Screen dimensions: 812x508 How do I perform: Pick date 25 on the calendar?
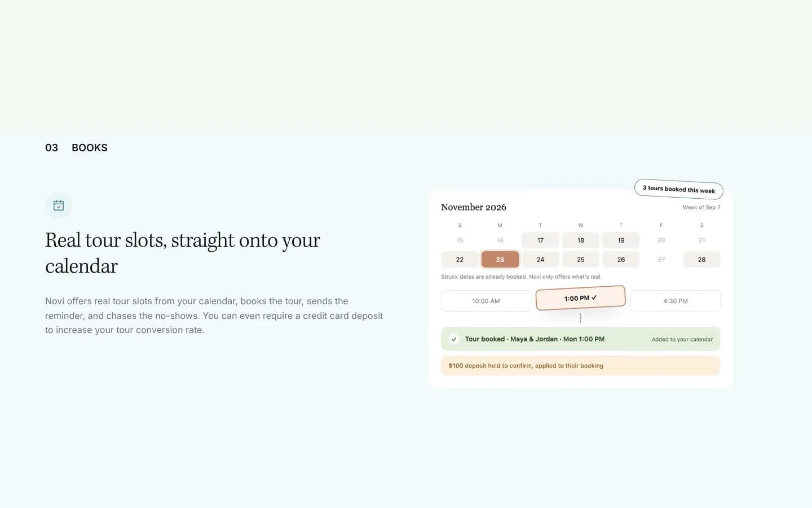(x=581, y=260)
